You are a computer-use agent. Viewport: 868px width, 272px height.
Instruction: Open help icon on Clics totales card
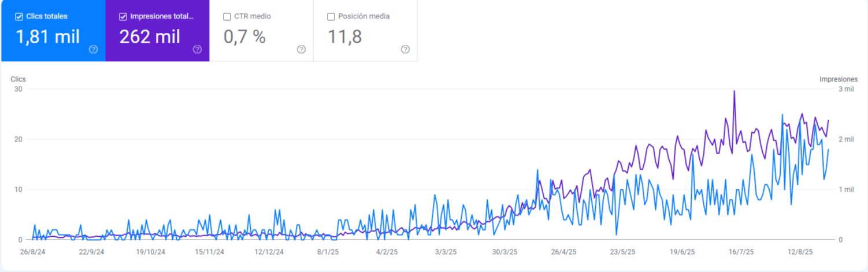tap(93, 50)
